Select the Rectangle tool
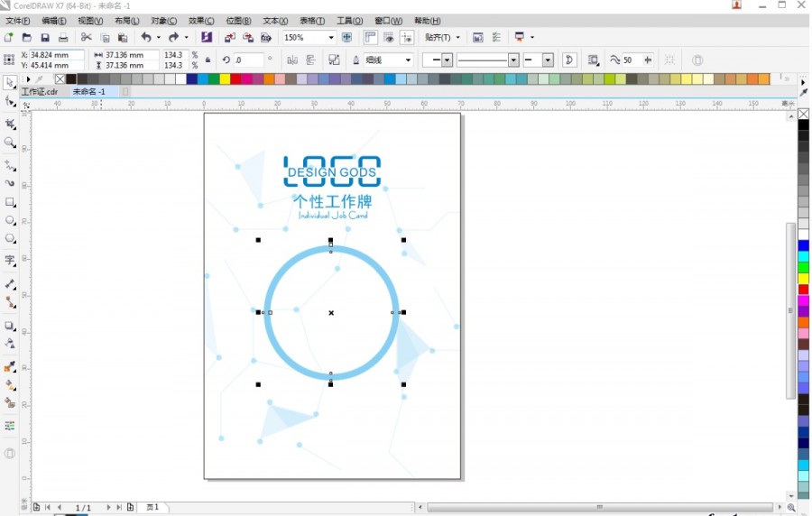 (11, 202)
